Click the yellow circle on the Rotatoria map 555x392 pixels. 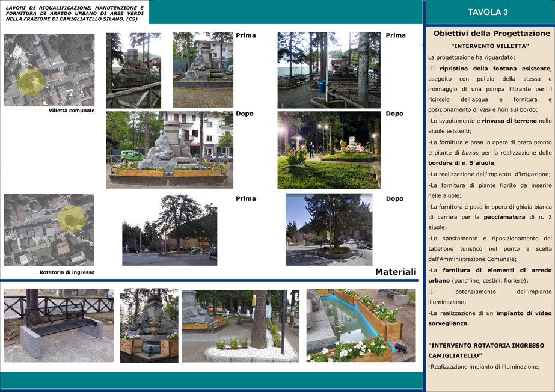72,219
